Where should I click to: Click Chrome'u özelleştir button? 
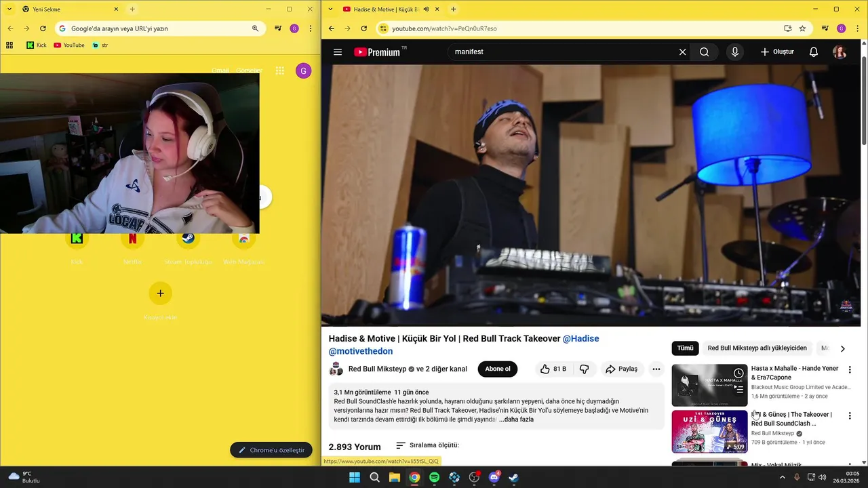[x=271, y=450]
